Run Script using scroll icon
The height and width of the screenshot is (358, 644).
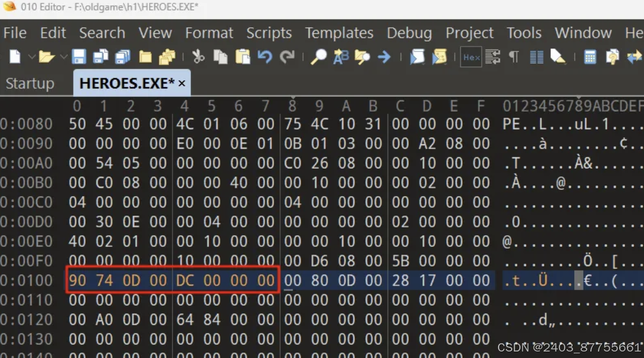[417, 57]
